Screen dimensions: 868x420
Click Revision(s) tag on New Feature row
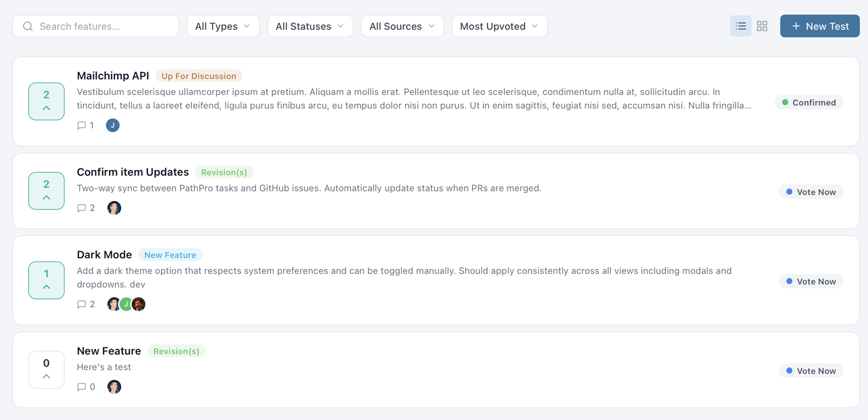coord(176,351)
